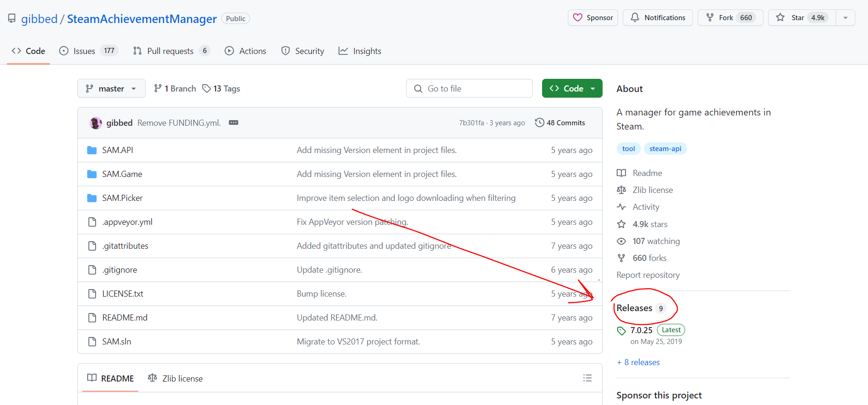Screen dimensions: 868x405
Task: Open README outline list icon
Action: click(587, 378)
